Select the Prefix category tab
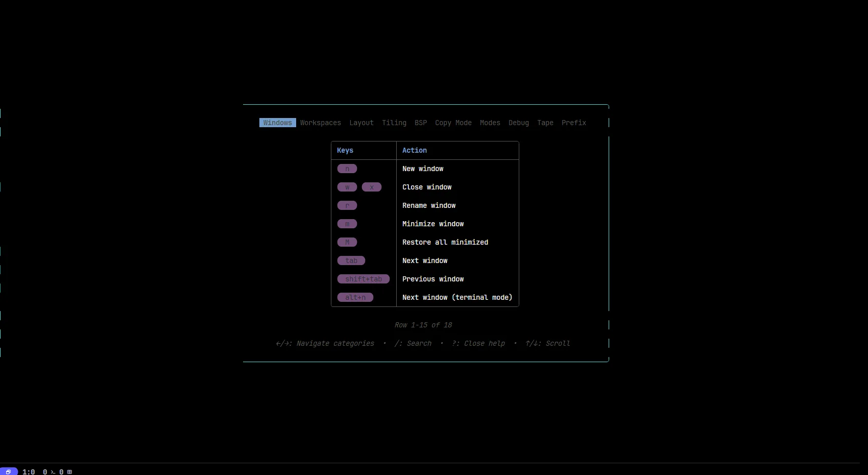The width and height of the screenshot is (868, 475). point(574,123)
